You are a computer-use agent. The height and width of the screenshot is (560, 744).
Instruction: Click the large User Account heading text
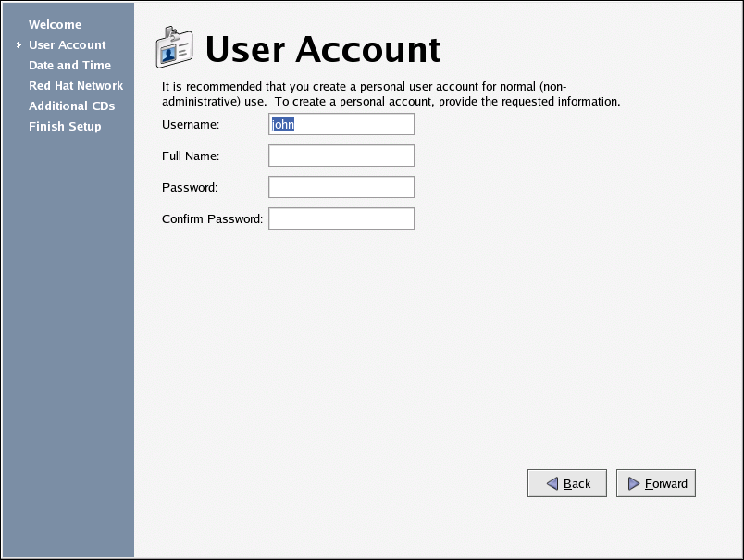[x=322, y=49]
